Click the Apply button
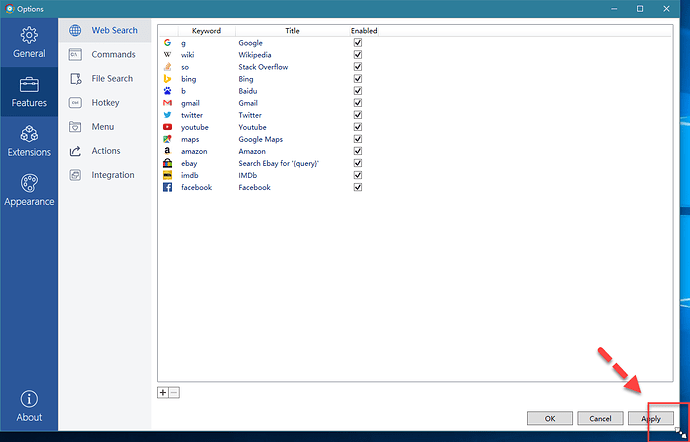Image resolution: width=690 pixels, height=442 pixels. (x=651, y=419)
